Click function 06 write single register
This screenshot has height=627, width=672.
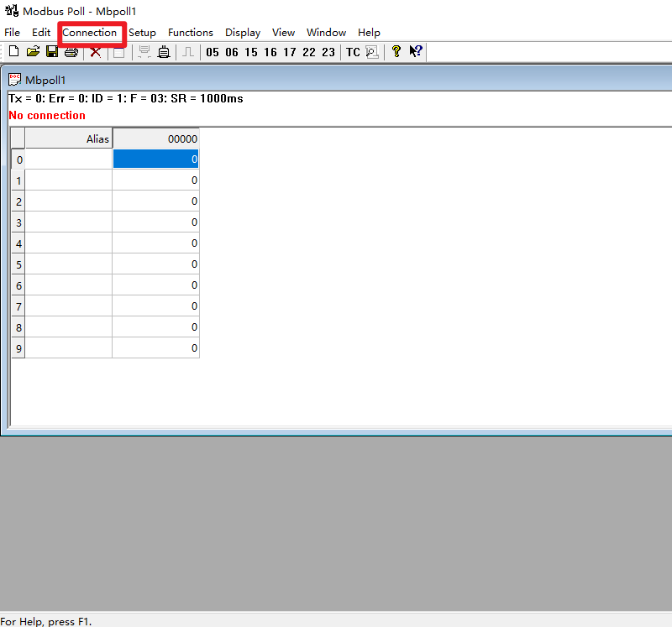coord(231,52)
